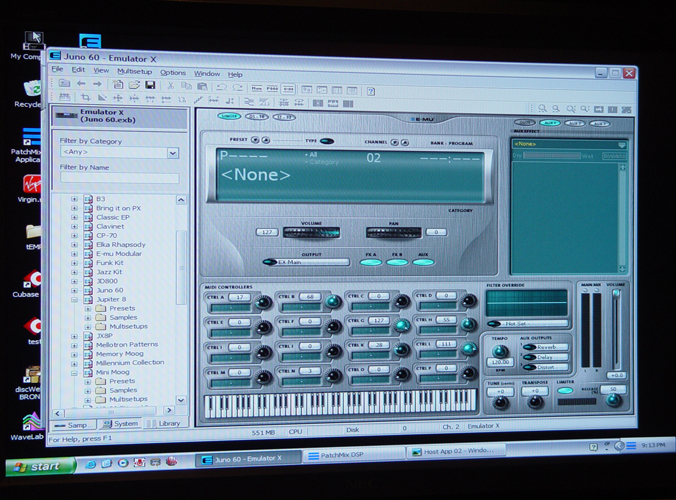Click the Windows Start button
The width and height of the screenshot is (676, 500).
pos(39,466)
